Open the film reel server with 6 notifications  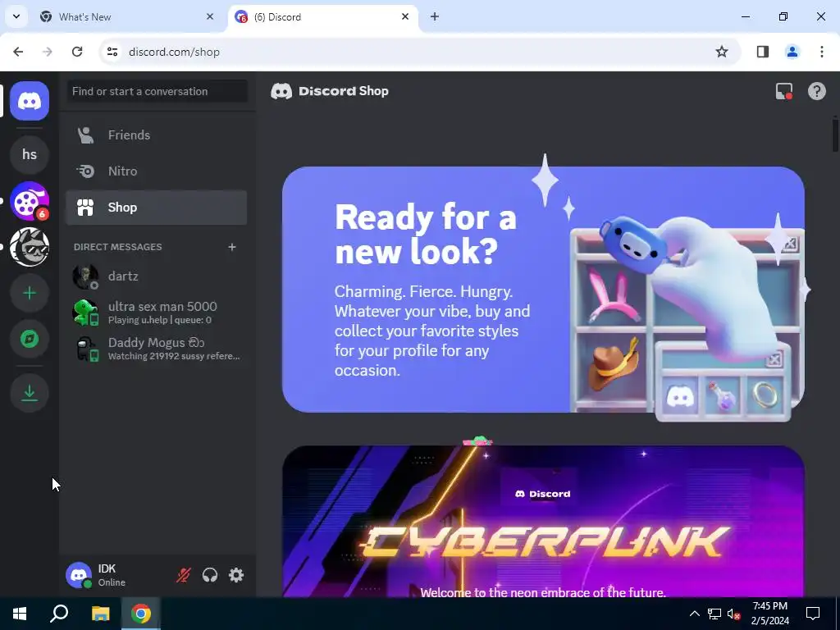(30, 201)
